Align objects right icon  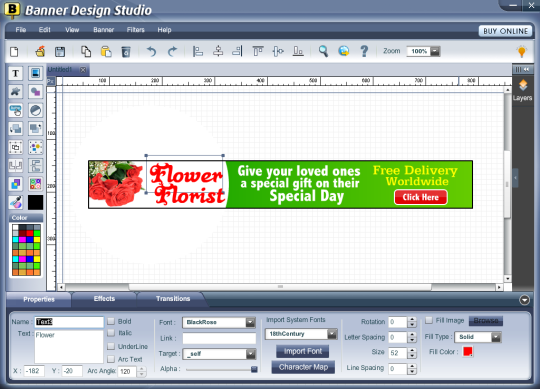tap(237, 51)
